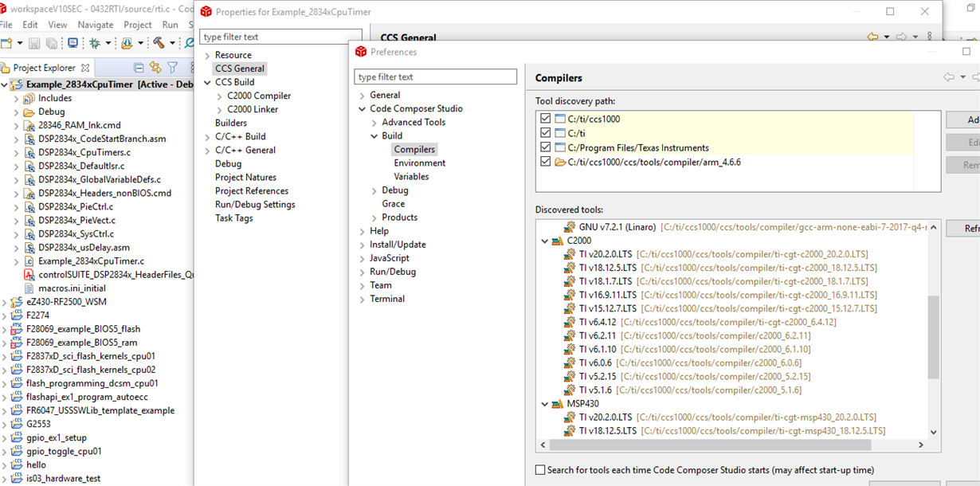Click the hello project folder icon
Screen dimensions: 980x486
(x=18, y=464)
